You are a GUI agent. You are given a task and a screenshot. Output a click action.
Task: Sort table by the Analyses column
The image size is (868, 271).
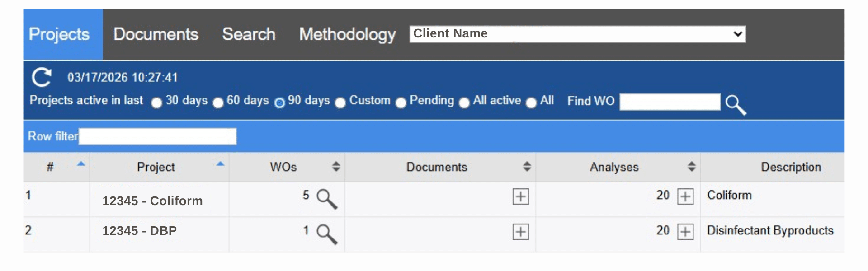pos(691,166)
